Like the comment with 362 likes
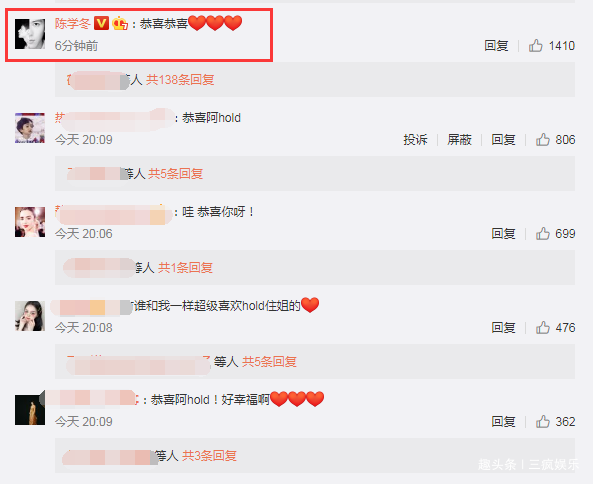This screenshot has height=484, width=593. [x=543, y=421]
